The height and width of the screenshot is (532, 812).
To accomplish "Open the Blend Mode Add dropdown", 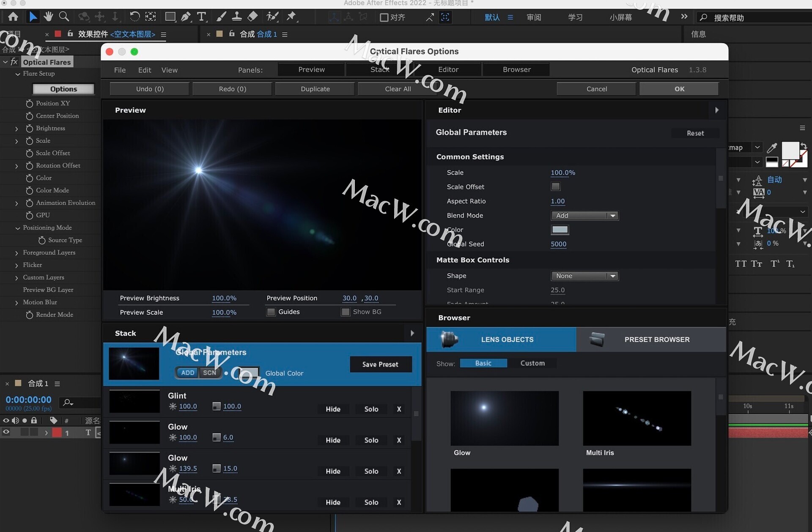I will pyautogui.click(x=584, y=216).
